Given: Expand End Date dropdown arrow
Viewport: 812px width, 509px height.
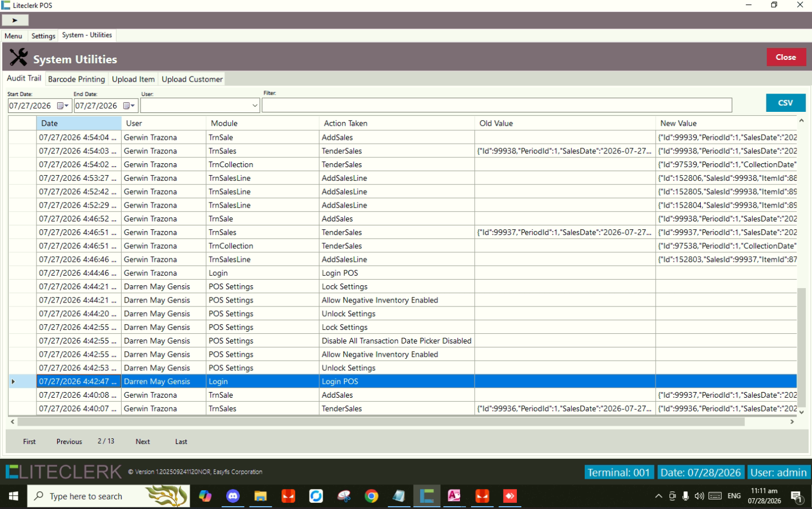Looking at the screenshot, I should [133, 106].
